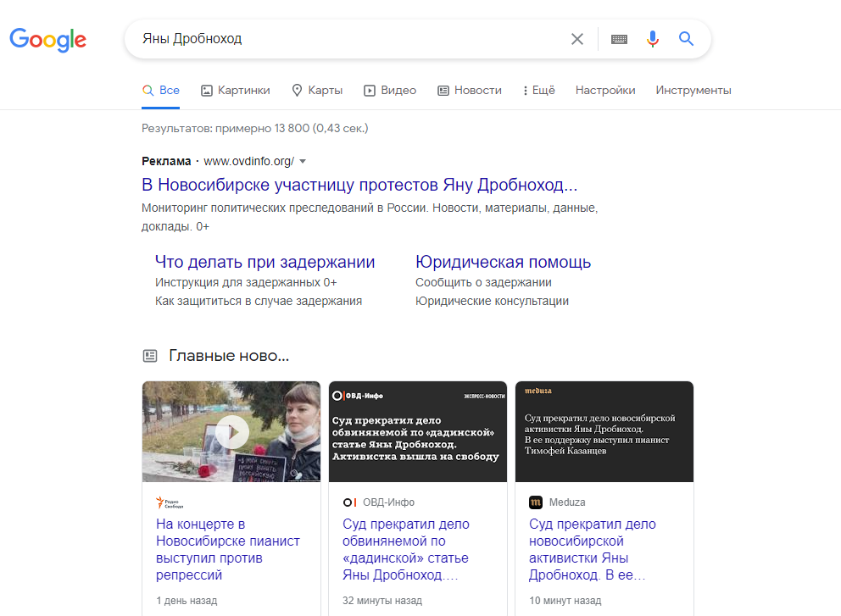
Task: Click the Главные новости newspaper icon
Action: pyautogui.click(x=150, y=355)
